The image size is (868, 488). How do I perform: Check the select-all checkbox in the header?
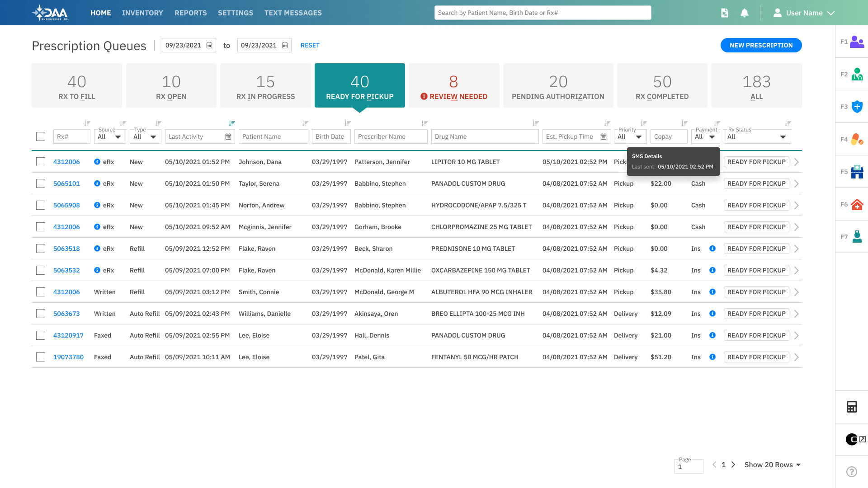(41, 136)
